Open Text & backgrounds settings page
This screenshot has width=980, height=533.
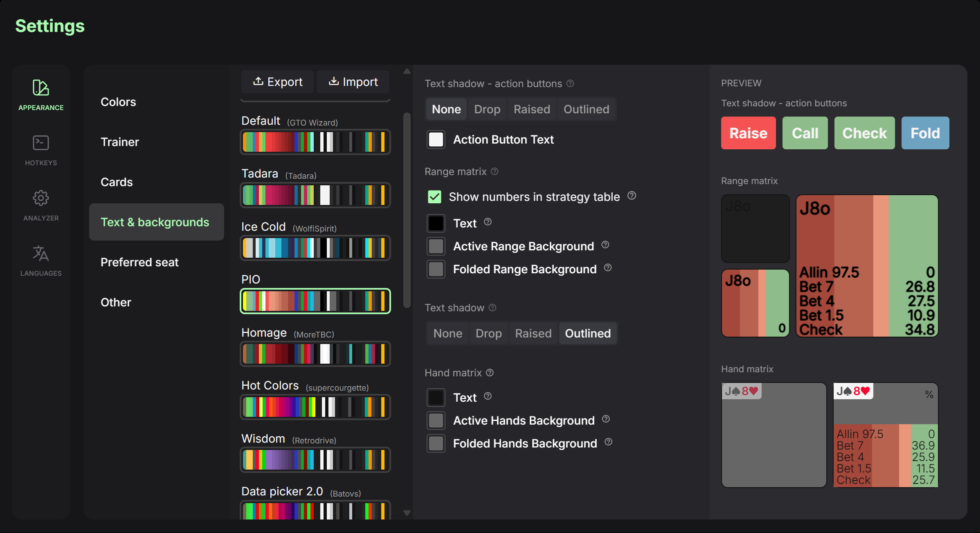click(x=156, y=222)
